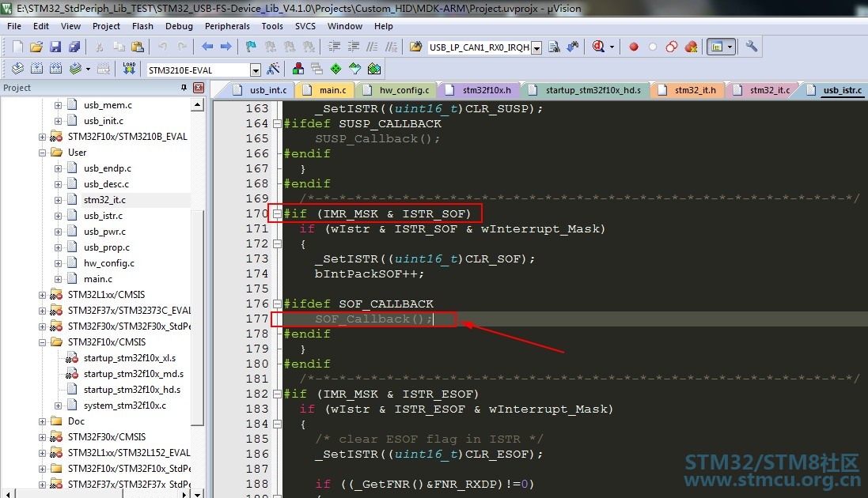The image size is (868, 498).
Task: Click the Translate file toolbar icon
Action: [17, 70]
